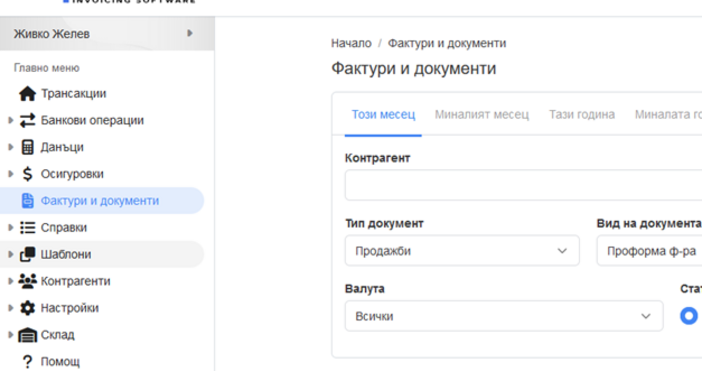Click the Начало breadcrumb link

(x=351, y=43)
